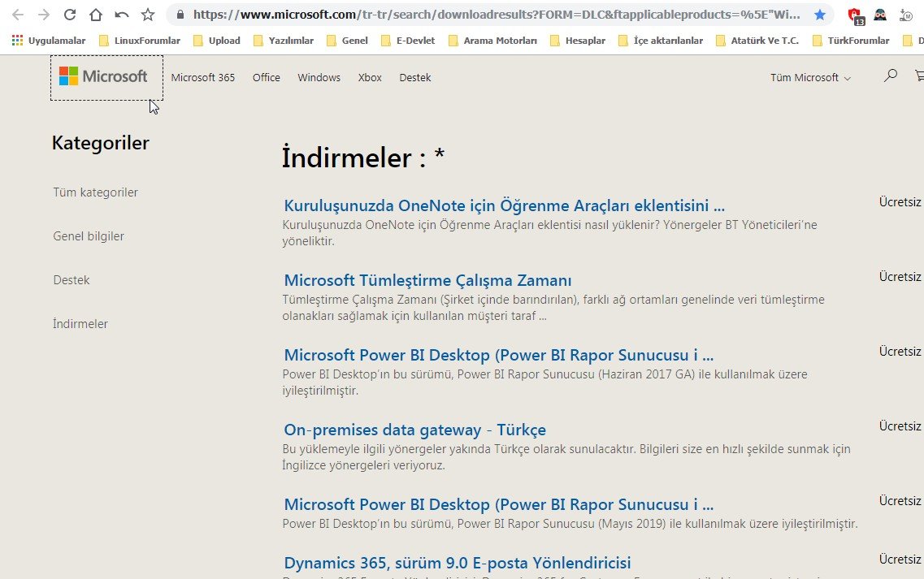The image size is (924, 579).
Task: Select İndirmeler category in sidebar
Action: (x=80, y=323)
